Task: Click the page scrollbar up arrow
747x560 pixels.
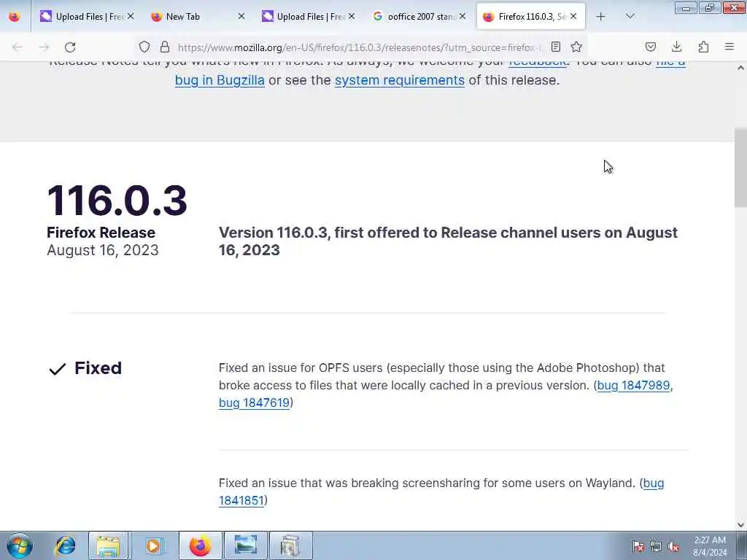Action: [x=740, y=68]
